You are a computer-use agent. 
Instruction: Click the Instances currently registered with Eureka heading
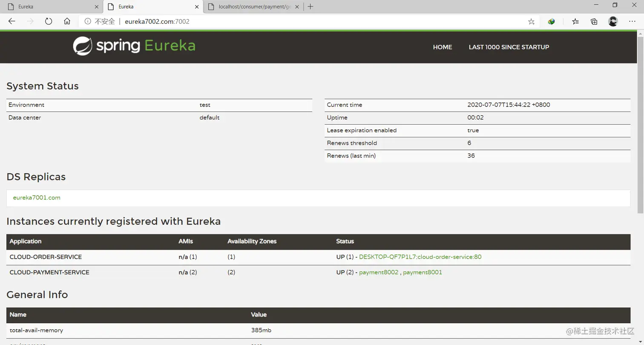pos(114,221)
